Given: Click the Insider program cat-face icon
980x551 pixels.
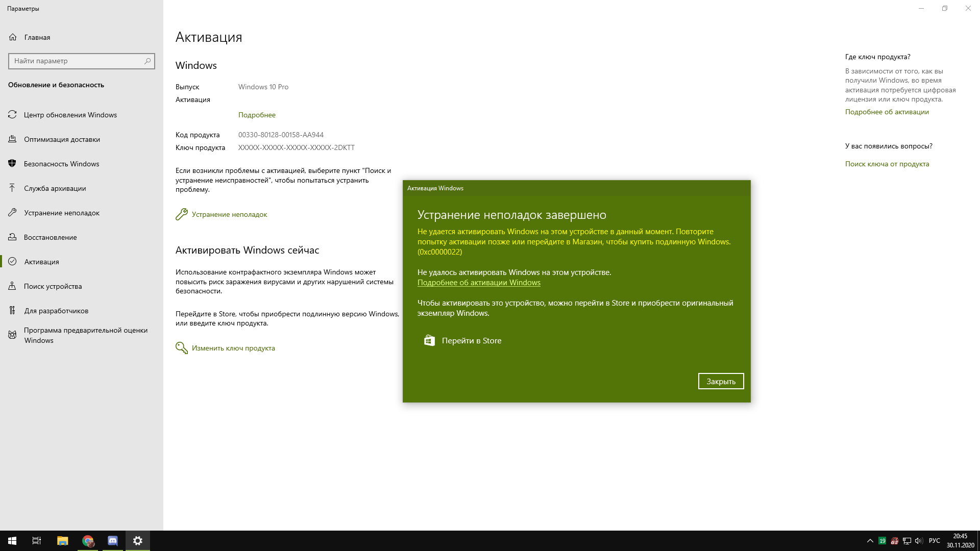Looking at the screenshot, I should pos(13,335).
